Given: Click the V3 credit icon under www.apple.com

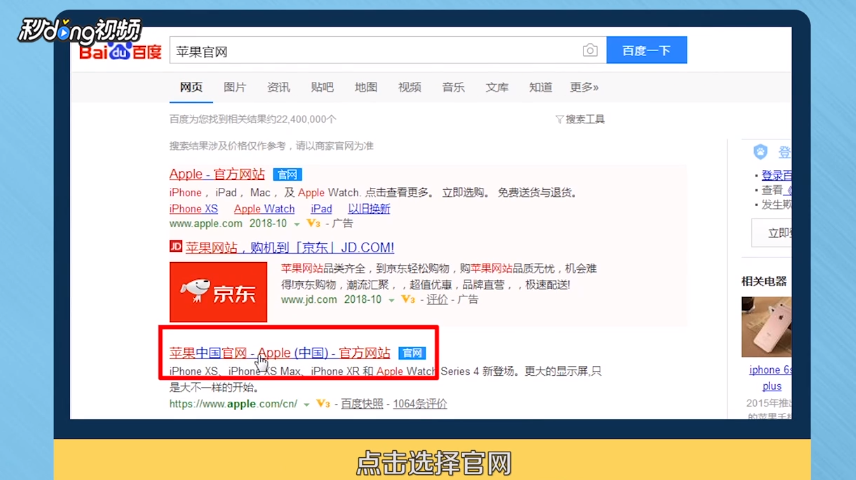Looking at the screenshot, I should (313, 223).
